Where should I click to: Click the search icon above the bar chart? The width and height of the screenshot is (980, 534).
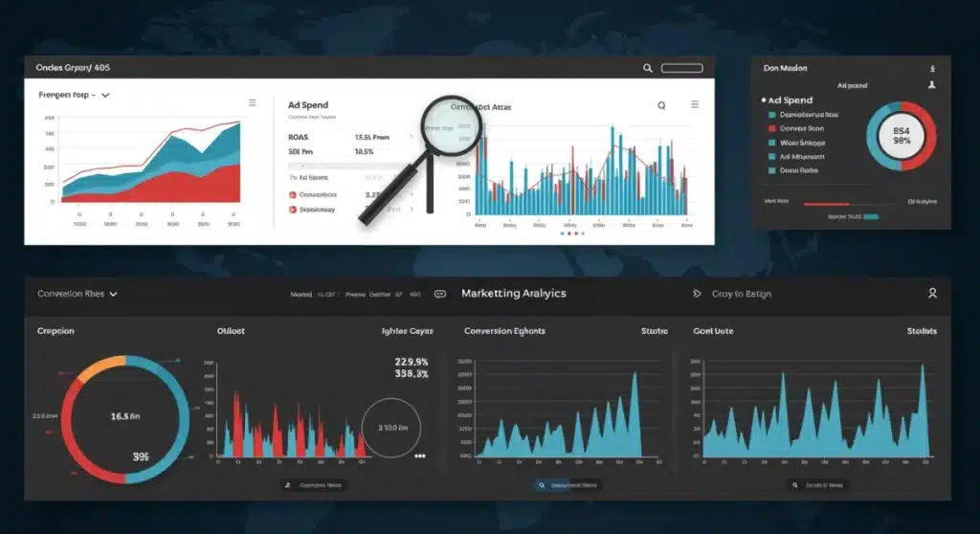point(661,105)
